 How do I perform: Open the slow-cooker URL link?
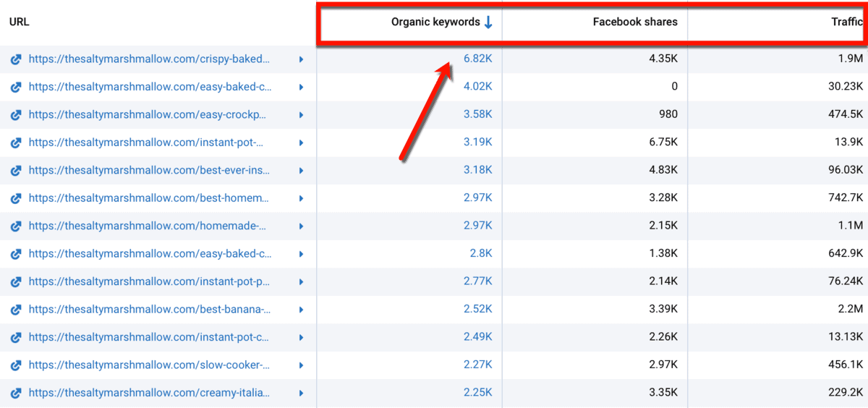click(x=150, y=365)
